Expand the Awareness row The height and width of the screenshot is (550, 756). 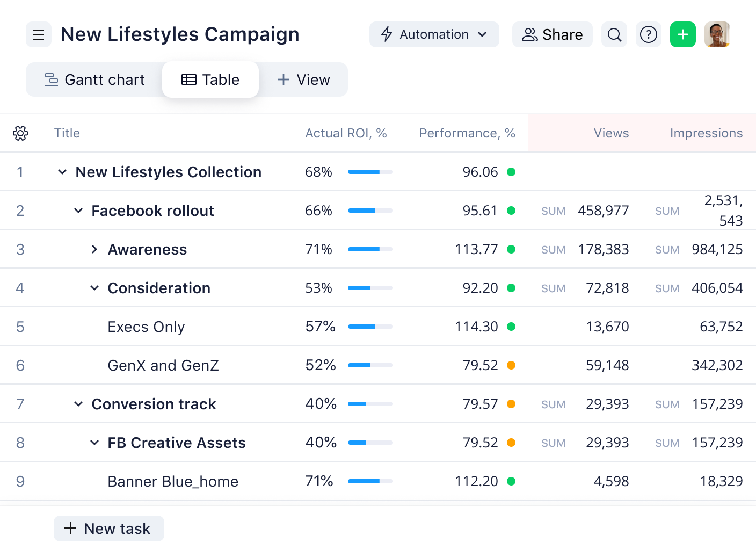coord(95,249)
